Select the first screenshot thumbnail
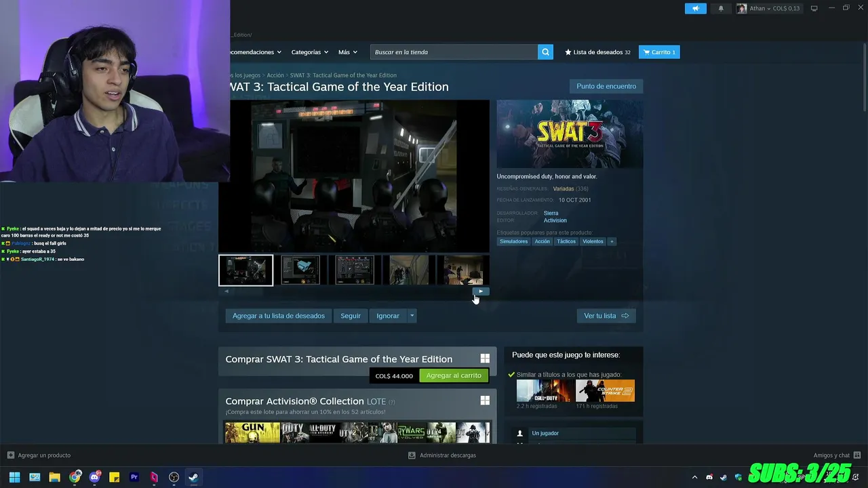Image resolution: width=868 pixels, height=488 pixels. click(245, 270)
